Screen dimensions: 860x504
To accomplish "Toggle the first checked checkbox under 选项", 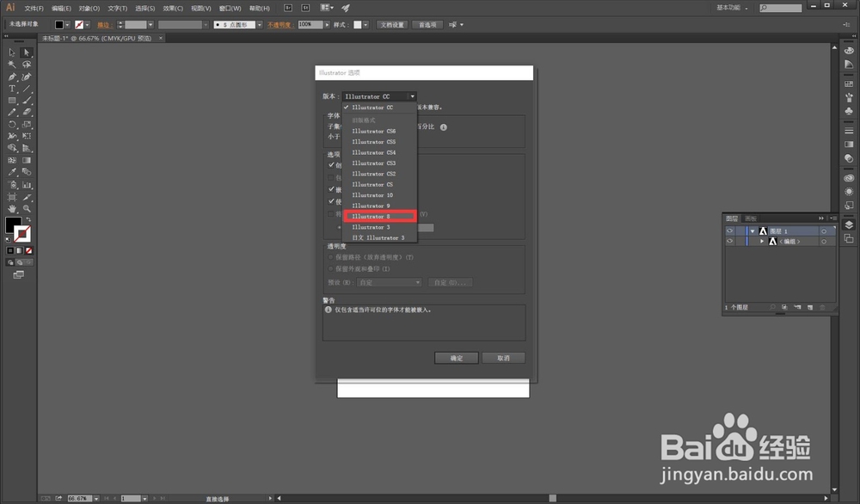I will (x=331, y=164).
